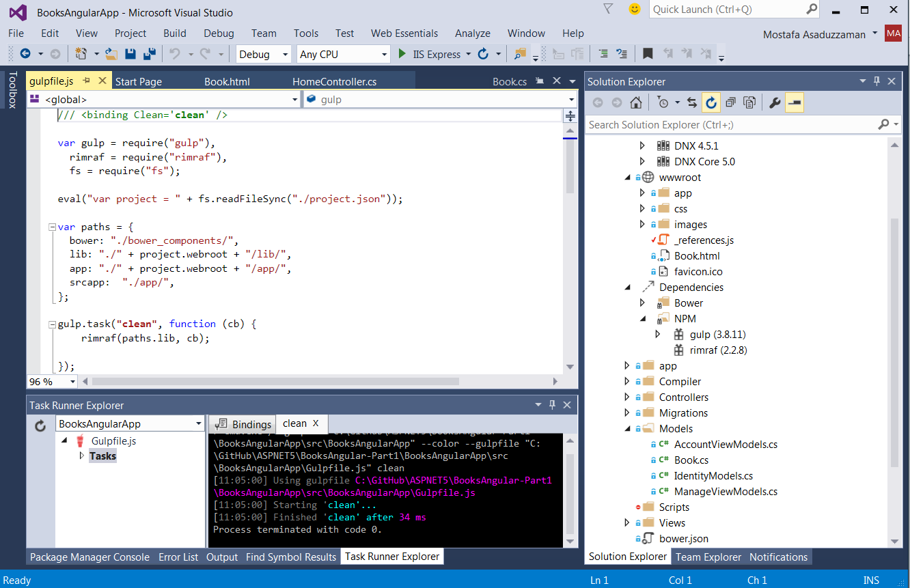The image size is (910, 588).
Task: Click Sync with Active Document arrows icon
Action: (692, 102)
